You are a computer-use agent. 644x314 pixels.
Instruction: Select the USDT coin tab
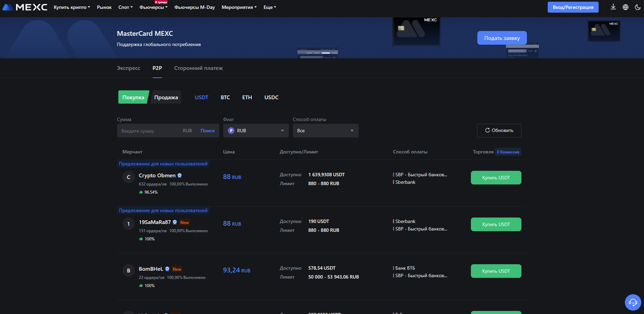tap(201, 98)
